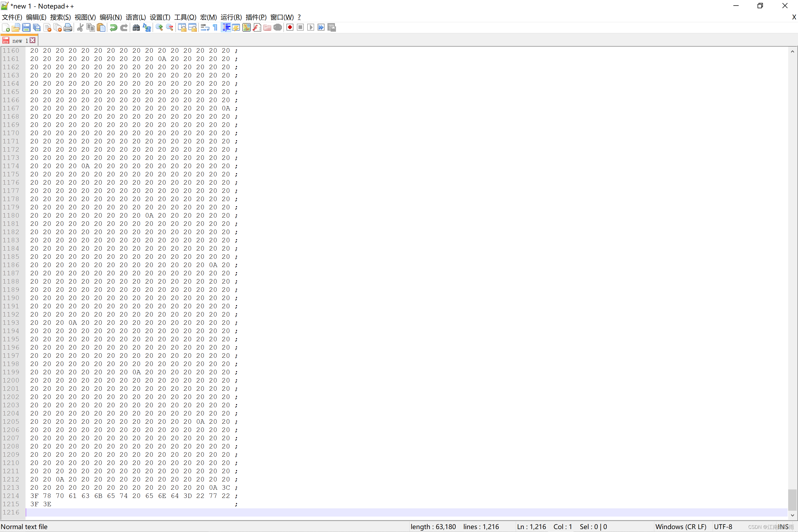Toggle the Document Map panel
This screenshot has width=798, height=532.
[x=247, y=27]
